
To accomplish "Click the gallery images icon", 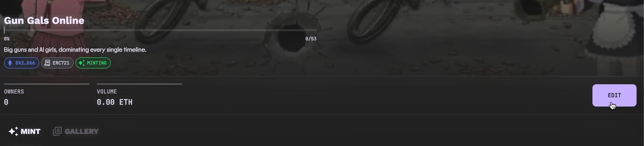I will [x=57, y=131].
